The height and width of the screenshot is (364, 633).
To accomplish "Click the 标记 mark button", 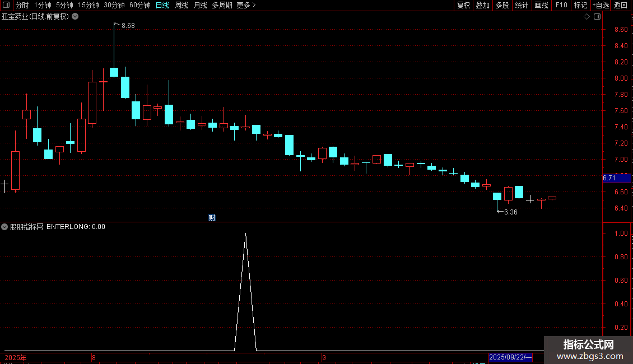I will 580,5.
